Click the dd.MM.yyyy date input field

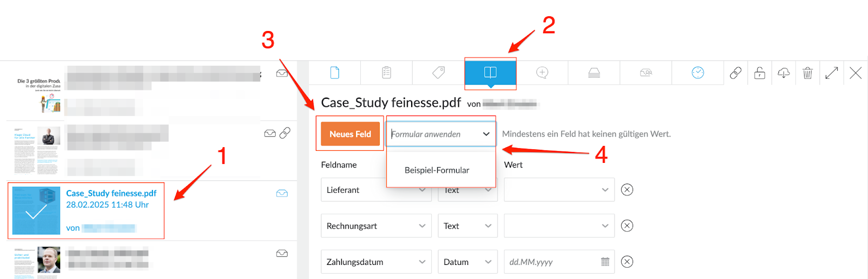[x=559, y=262]
